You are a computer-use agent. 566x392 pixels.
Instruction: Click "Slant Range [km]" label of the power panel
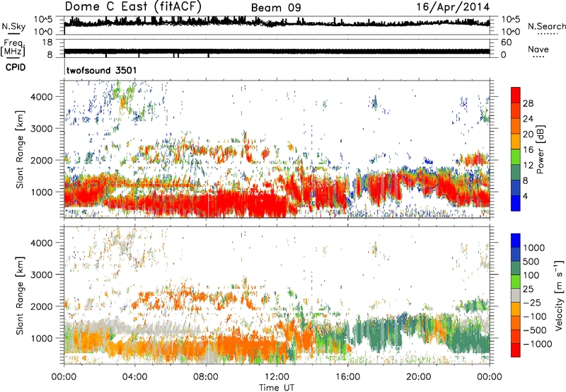(x=20, y=149)
